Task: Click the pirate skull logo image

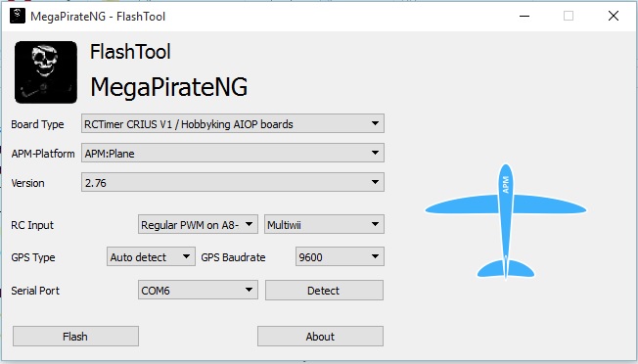Action: tap(46, 72)
